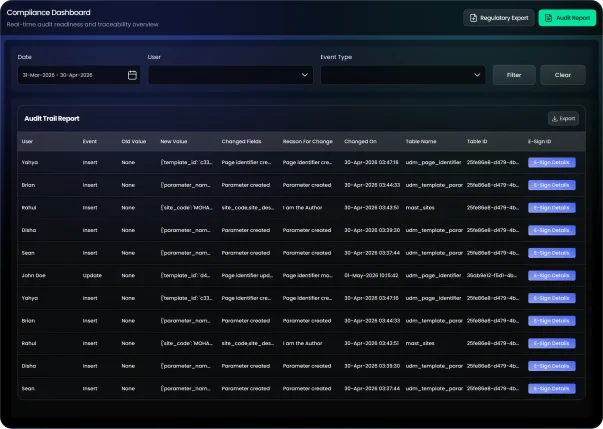Open the Audit Report
Screen dimensions: 603x429
tap(567, 18)
